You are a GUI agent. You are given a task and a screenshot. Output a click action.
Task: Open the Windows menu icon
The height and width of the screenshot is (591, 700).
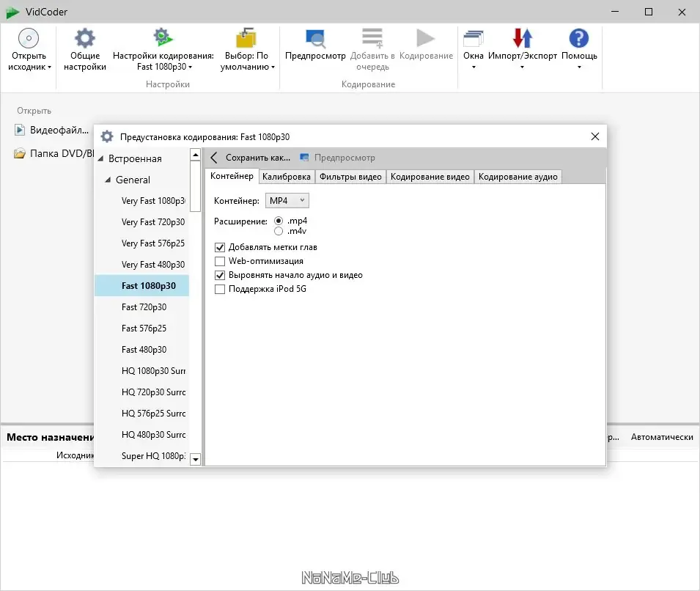coord(474,38)
